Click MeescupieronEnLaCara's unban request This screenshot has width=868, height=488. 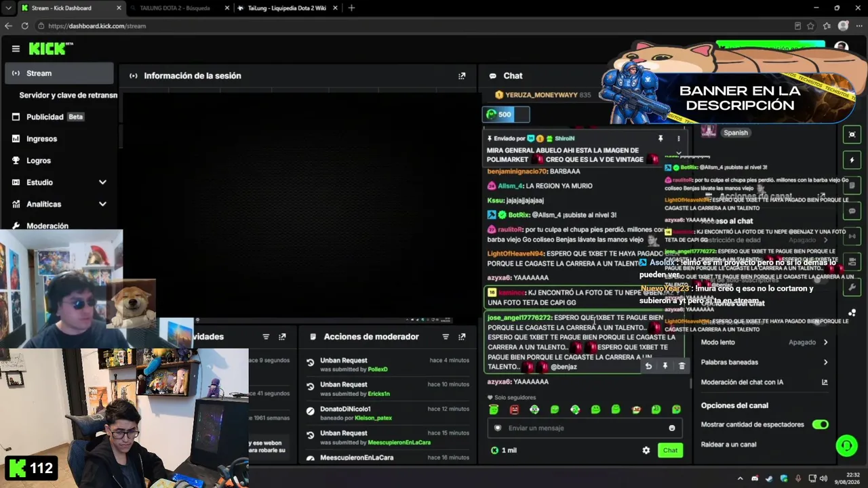(x=387, y=438)
